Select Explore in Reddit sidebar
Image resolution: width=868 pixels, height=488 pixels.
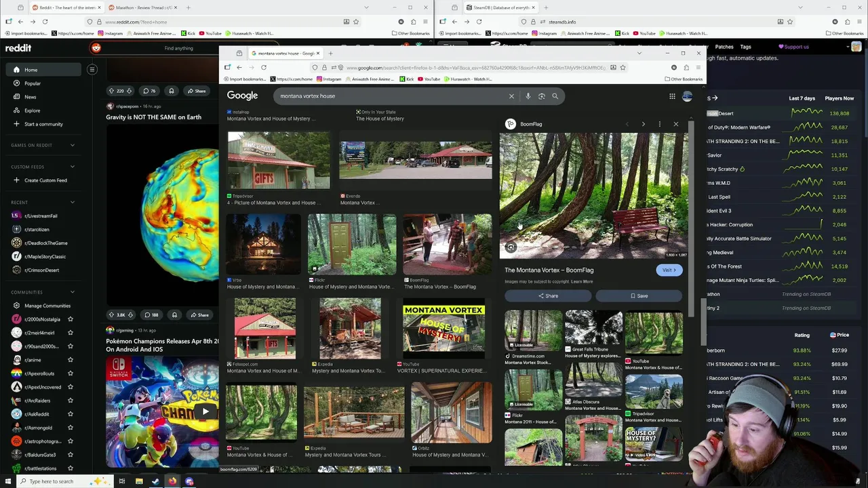pos(43,110)
